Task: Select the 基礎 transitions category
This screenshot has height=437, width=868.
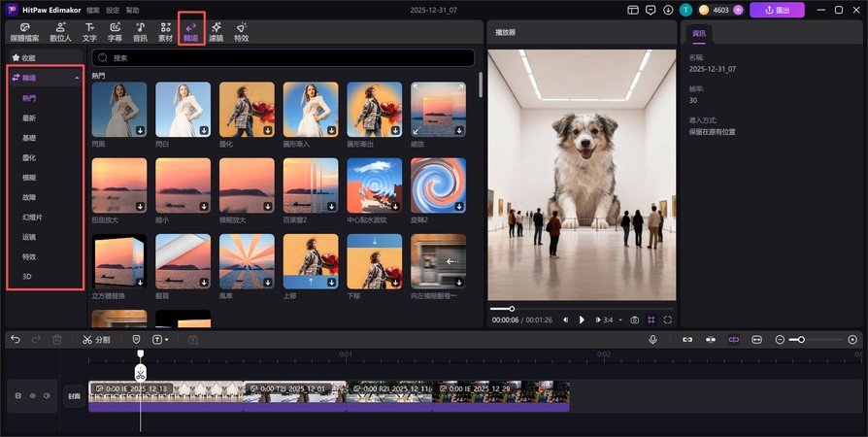Action: (x=29, y=137)
